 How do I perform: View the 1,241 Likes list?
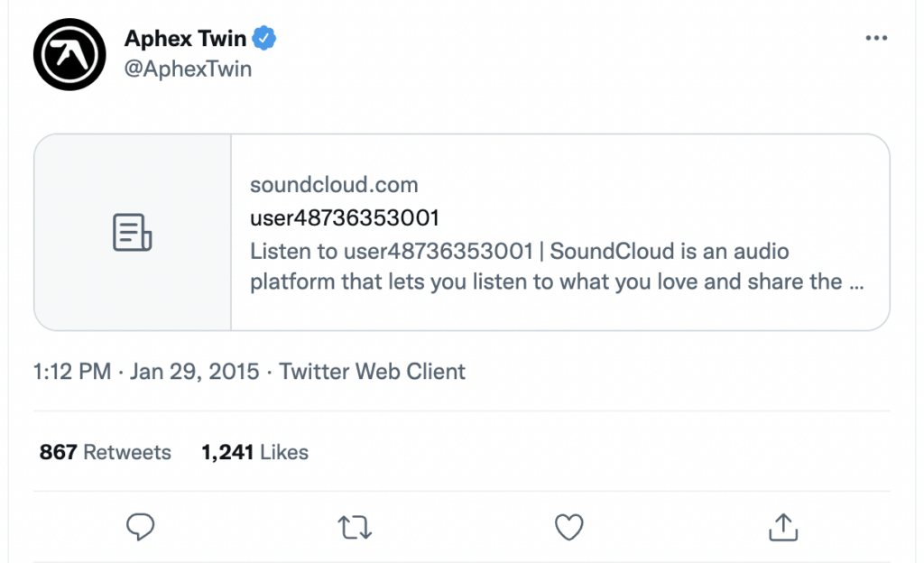254,452
